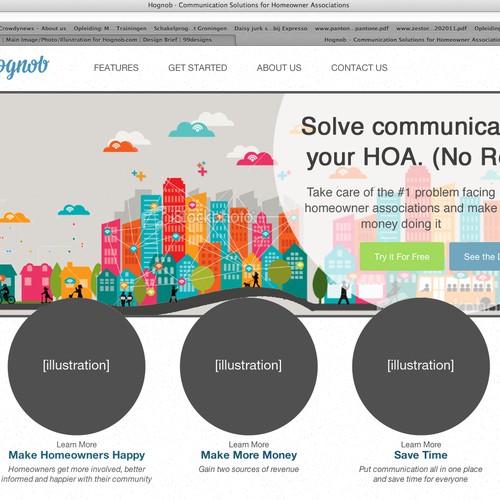Click the pink wifi cloud icon
500x500 pixels.
(255, 158)
